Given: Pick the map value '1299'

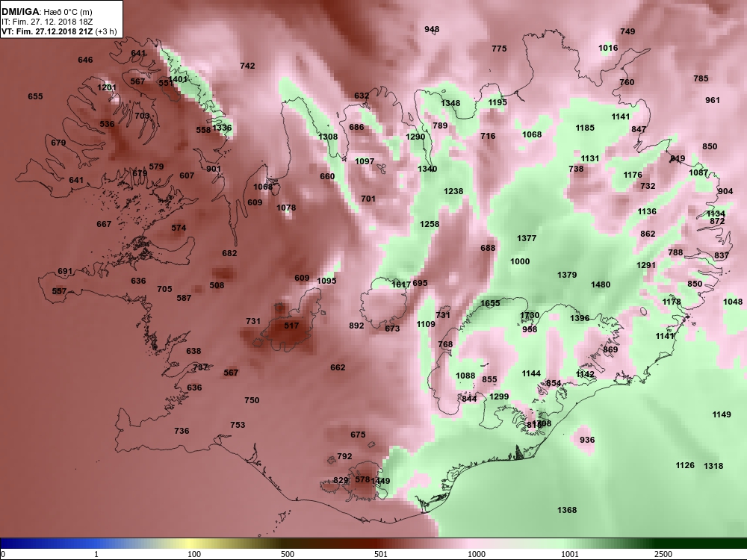Looking at the screenshot, I should 499,396.
